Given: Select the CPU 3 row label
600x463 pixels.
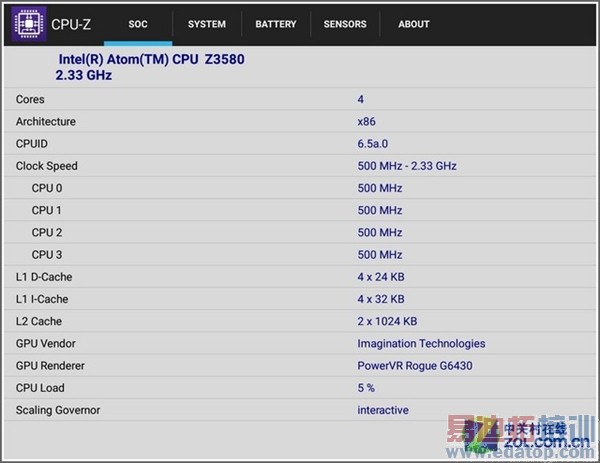Looking at the screenshot, I should click(47, 255).
